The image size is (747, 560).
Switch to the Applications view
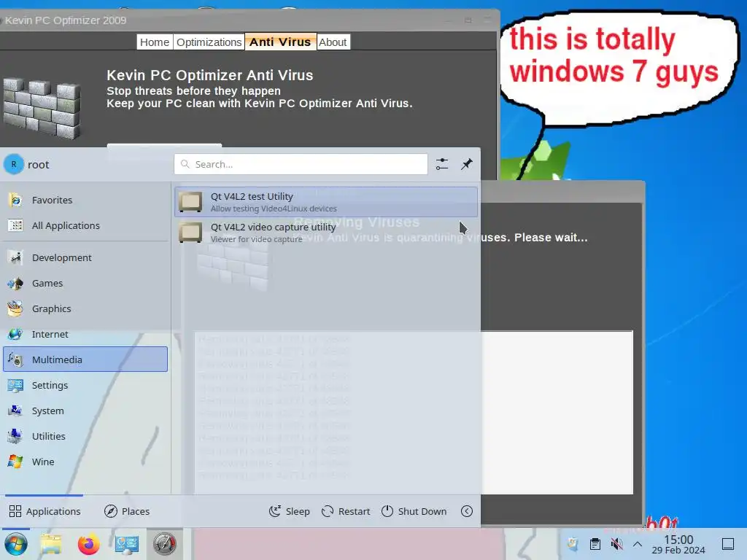(x=44, y=511)
